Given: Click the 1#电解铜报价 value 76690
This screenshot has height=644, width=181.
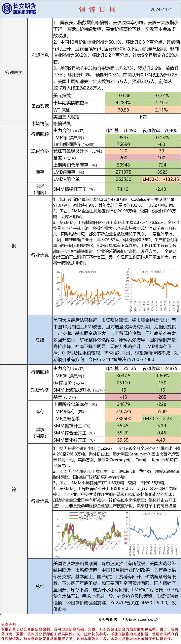Looking at the screenshot, I should pos(123,144).
